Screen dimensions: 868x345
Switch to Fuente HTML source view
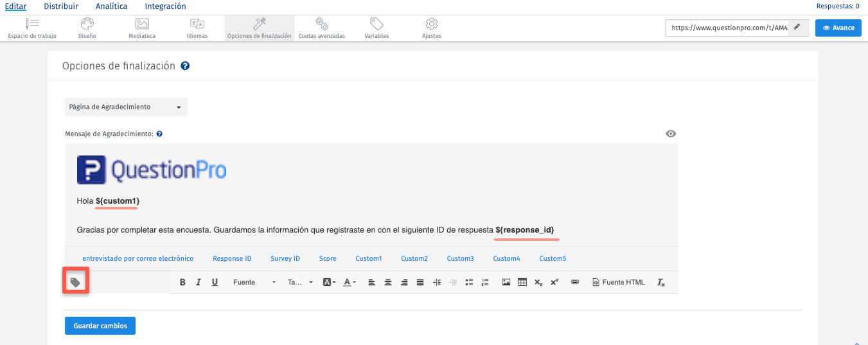[x=619, y=282]
